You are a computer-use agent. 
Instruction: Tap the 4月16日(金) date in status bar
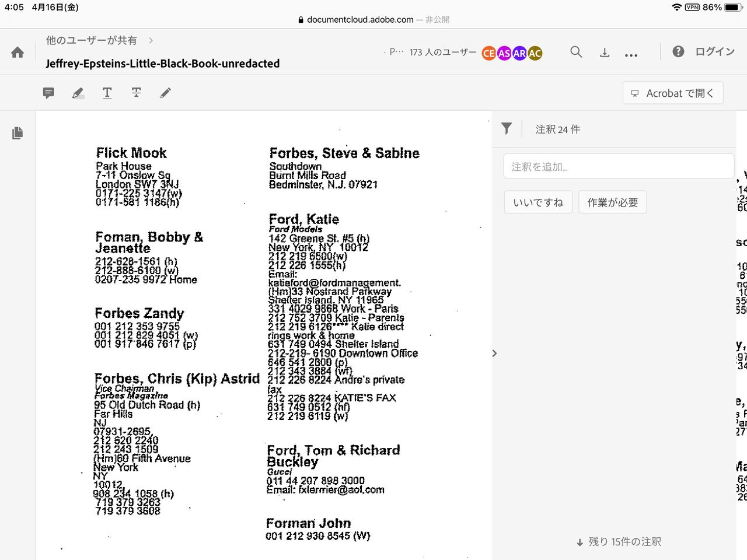coord(55,8)
